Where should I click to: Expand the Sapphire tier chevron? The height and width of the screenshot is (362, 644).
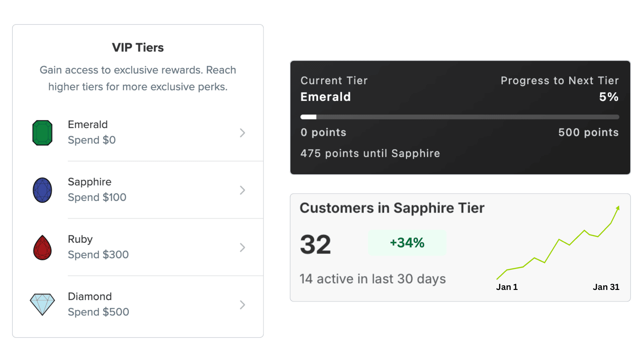click(x=243, y=190)
